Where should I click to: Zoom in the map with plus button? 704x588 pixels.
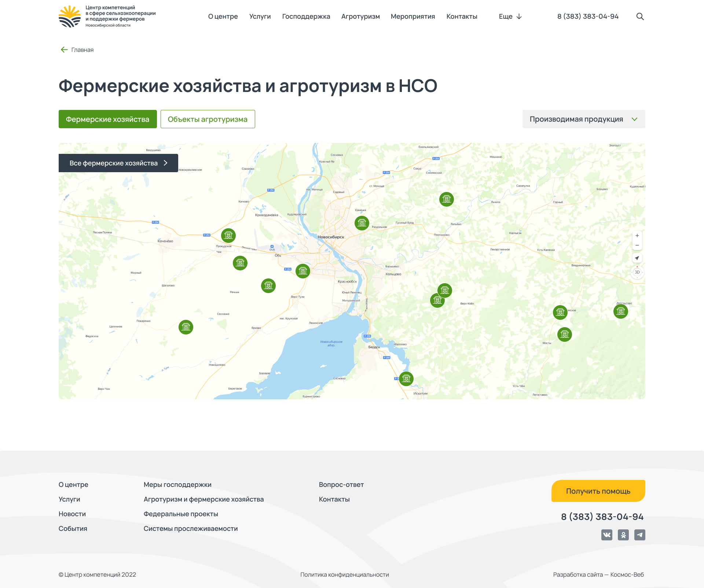coord(637,236)
